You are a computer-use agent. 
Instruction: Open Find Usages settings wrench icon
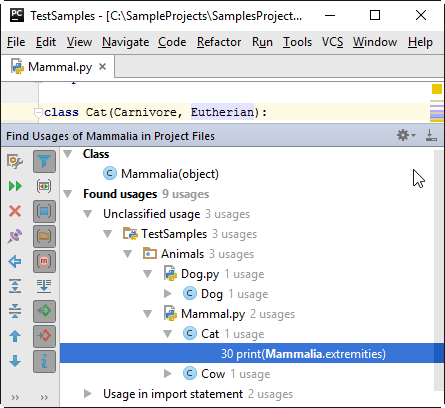click(15, 162)
